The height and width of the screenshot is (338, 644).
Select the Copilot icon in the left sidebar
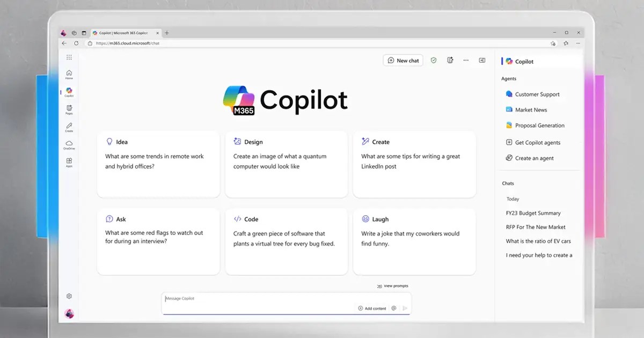coord(69,91)
